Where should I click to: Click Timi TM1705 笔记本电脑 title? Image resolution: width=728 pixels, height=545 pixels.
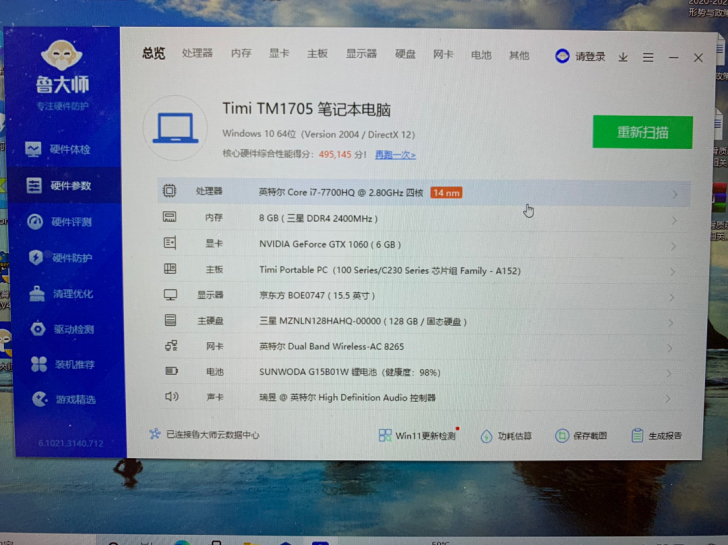pos(306,109)
